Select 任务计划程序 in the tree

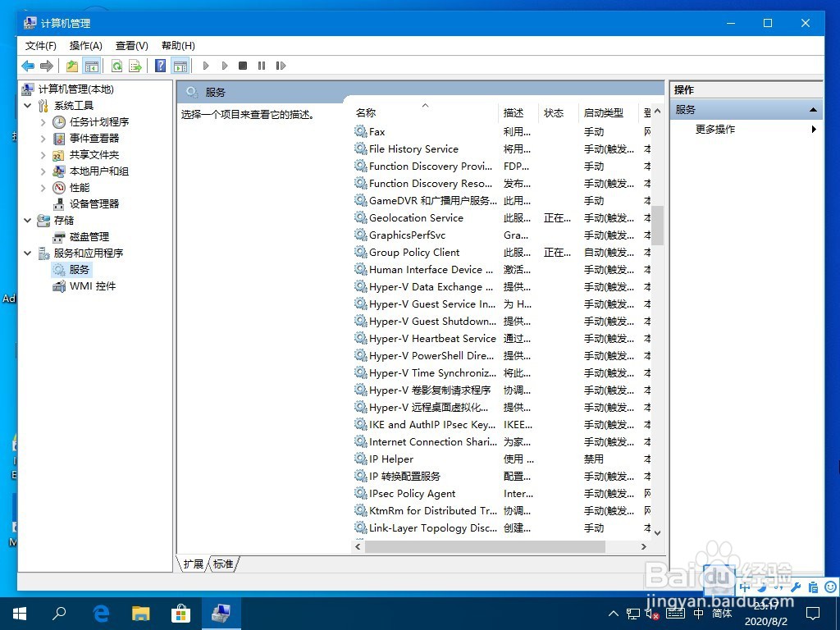pos(99,122)
